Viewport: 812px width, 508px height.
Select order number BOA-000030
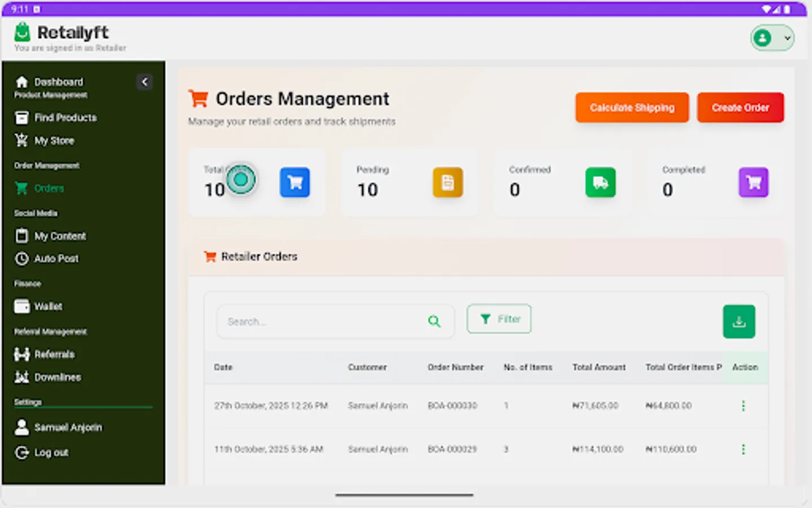coord(452,406)
